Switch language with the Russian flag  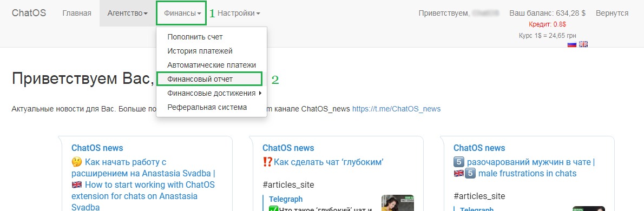tap(571, 44)
